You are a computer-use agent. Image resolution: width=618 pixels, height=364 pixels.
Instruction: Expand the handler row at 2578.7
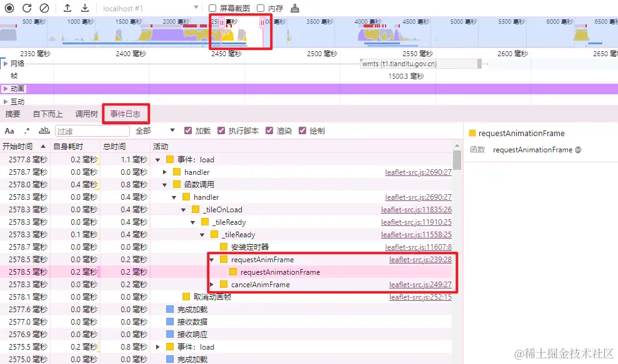[165, 172]
